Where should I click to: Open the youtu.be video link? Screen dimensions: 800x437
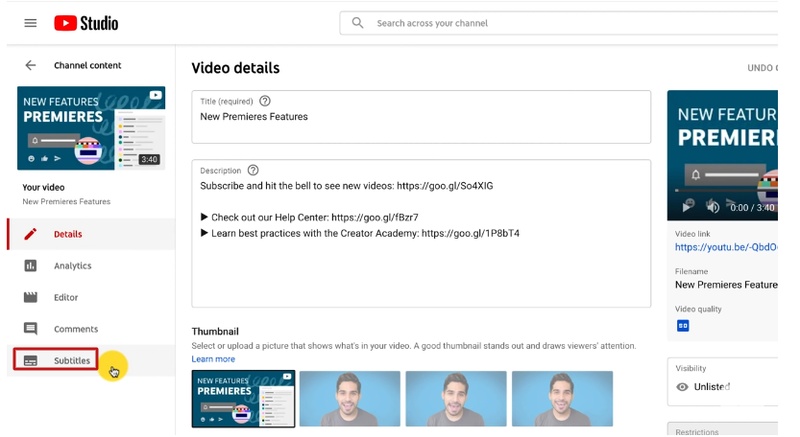[x=725, y=247]
